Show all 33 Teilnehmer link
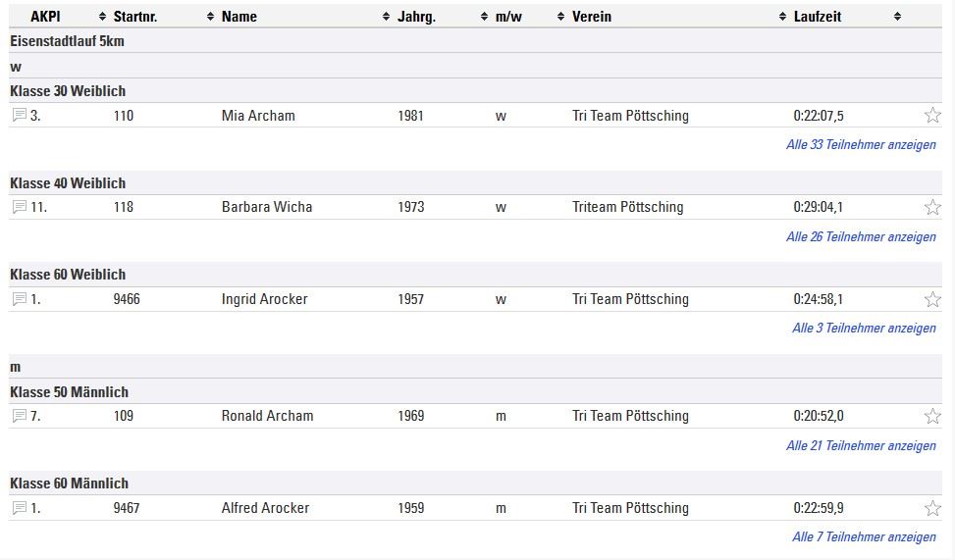955x560 pixels. [x=861, y=145]
